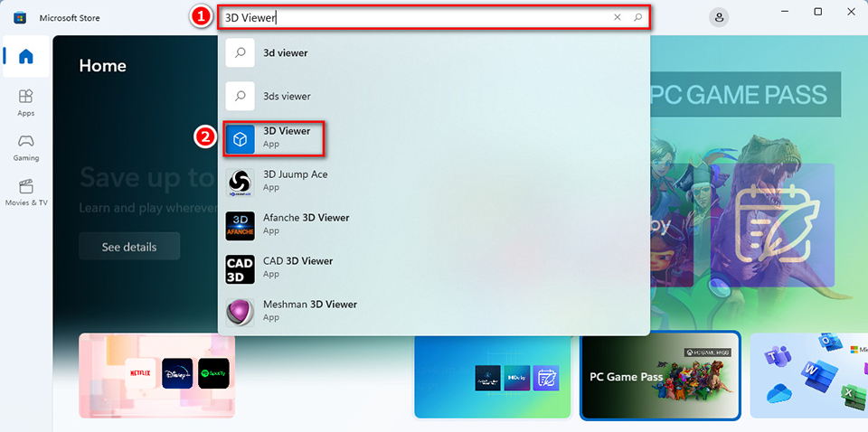The height and width of the screenshot is (432, 868).
Task: Select the 3D Viewer app cube icon
Action: [240, 139]
